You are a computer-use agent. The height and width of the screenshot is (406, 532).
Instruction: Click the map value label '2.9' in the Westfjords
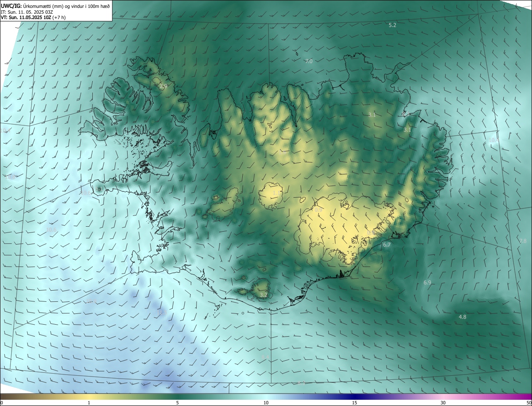(163, 86)
